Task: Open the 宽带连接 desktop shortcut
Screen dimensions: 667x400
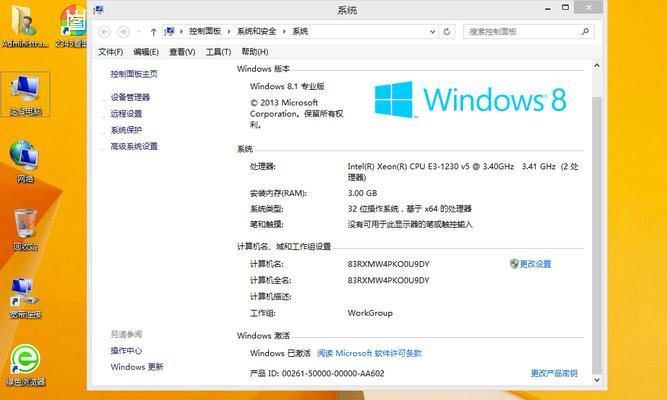Action: point(25,297)
